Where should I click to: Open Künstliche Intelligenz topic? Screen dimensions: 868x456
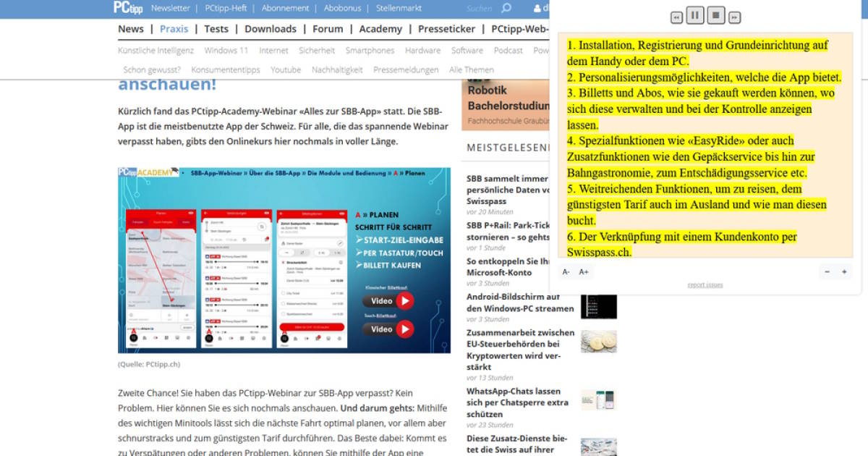pos(156,51)
